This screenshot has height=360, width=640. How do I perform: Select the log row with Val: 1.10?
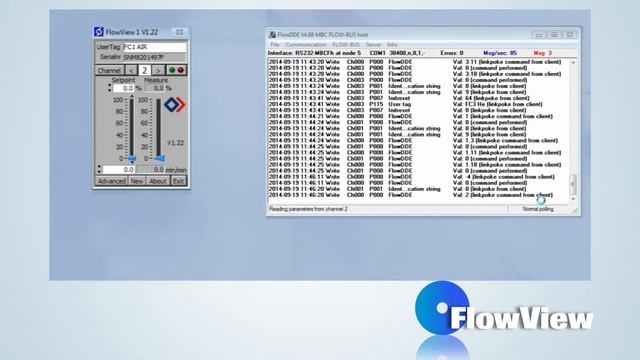click(418, 164)
